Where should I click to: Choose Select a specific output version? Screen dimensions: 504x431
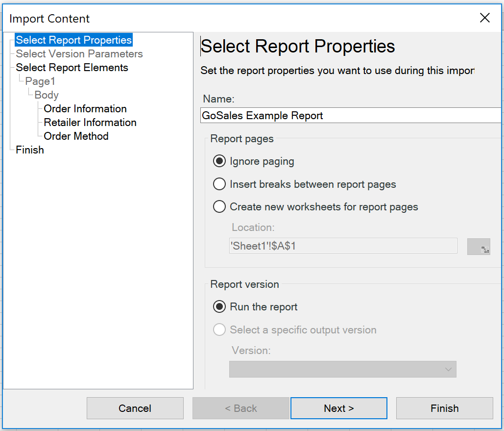(219, 330)
